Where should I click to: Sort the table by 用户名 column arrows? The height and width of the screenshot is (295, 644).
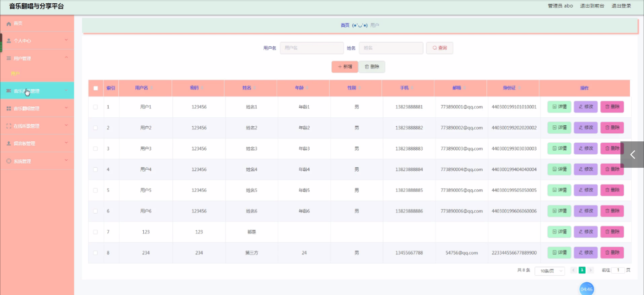[x=152, y=88]
